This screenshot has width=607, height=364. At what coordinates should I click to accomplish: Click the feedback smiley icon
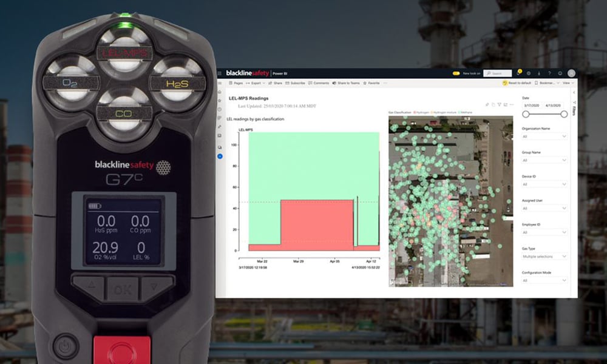pos(560,73)
